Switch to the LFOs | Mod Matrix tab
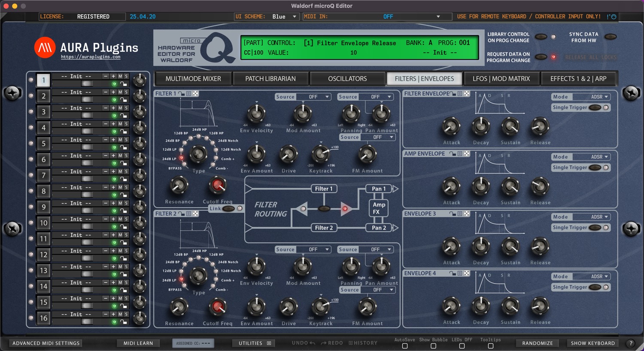The height and width of the screenshot is (351, 644). [x=501, y=79]
